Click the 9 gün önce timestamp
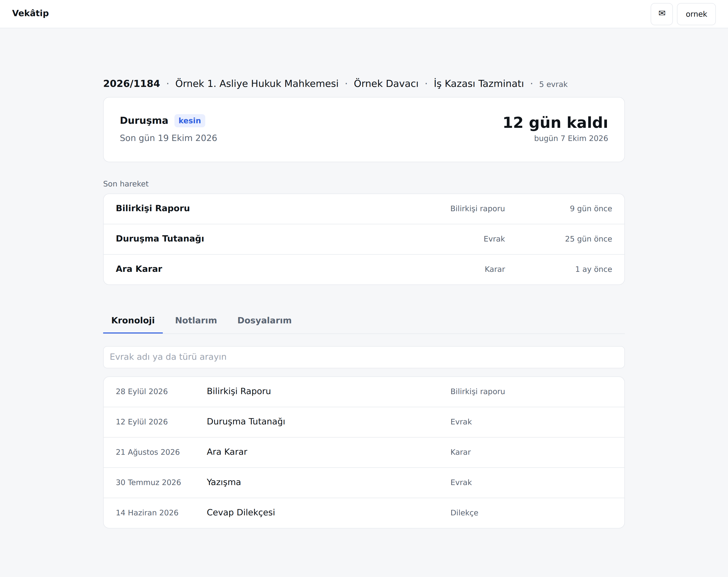728x577 pixels. (591, 208)
